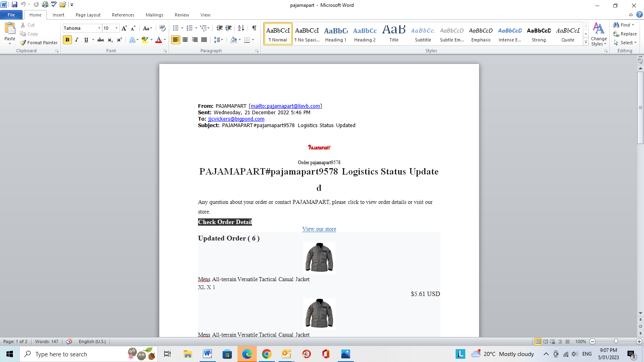
Task: Open the Change Case Aa dropdown
Action: click(148, 28)
